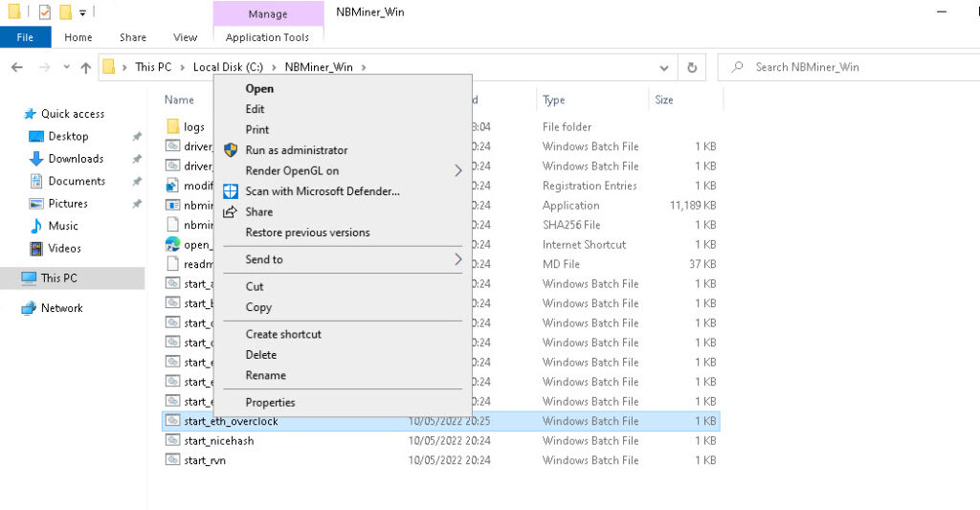Screen dimensions: 980x510
Task: Open Downloads in the navigation pane
Action: (76, 159)
